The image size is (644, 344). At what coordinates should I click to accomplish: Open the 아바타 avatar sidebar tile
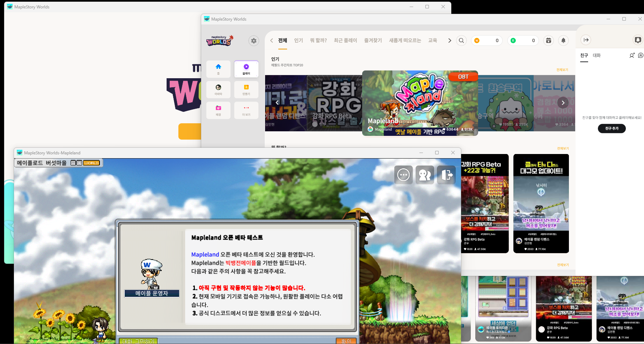click(x=218, y=89)
